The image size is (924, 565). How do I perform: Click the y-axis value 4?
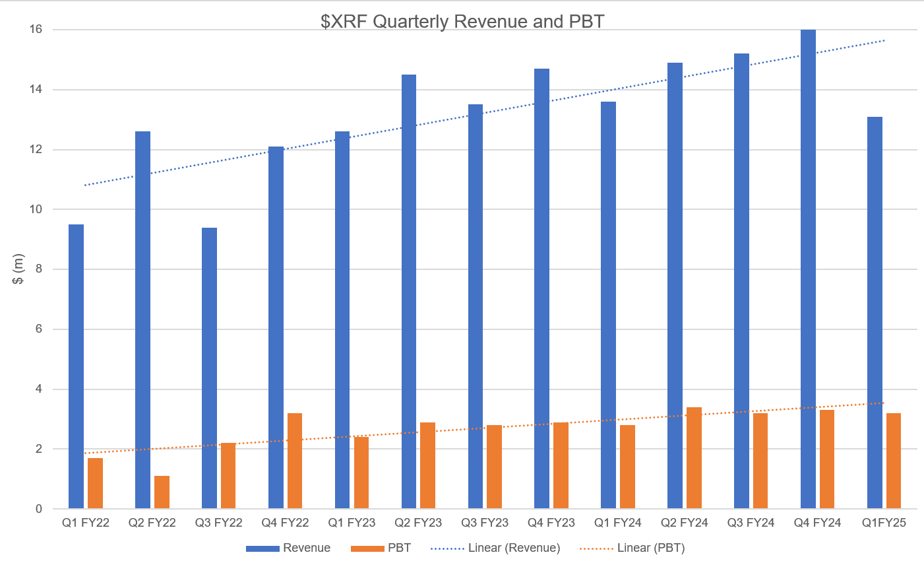[39, 389]
